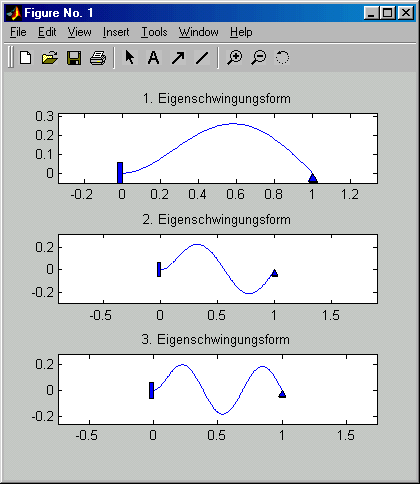Select the Add Arrow tool

178,58
